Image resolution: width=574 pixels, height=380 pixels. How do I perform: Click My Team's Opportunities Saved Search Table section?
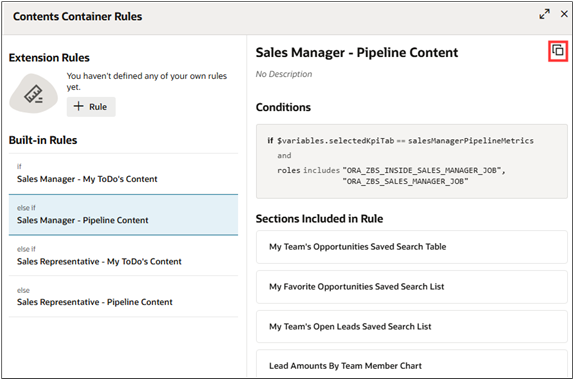pos(412,247)
